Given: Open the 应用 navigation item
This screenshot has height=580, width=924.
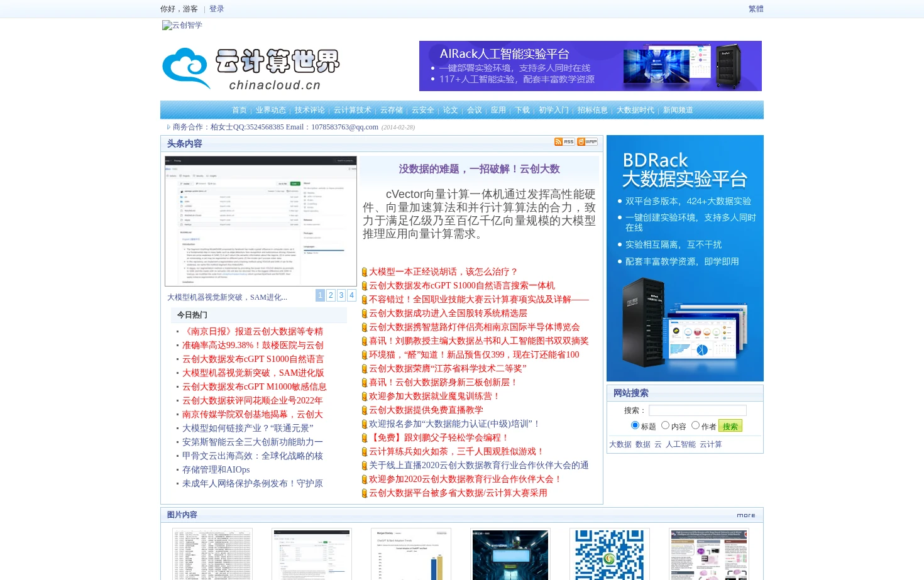Looking at the screenshot, I should point(498,110).
